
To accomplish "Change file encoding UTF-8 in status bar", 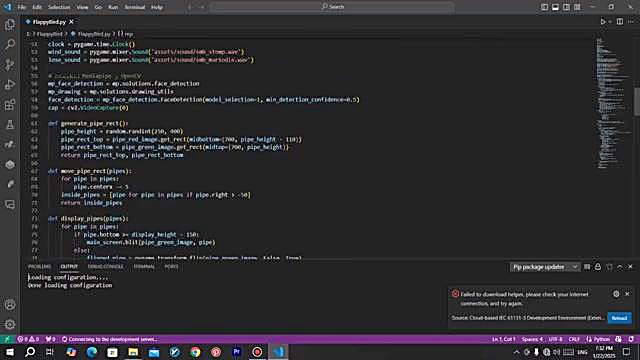I will [556, 339].
